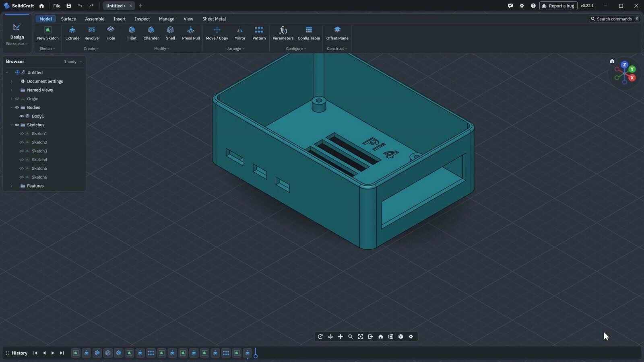The height and width of the screenshot is (362, 644).
Task: Select the Revolve tool
Action: click(91, 33)
